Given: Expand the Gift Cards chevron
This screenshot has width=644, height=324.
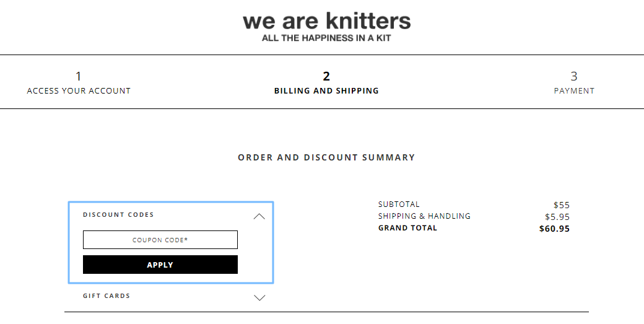Looking at the screenshot, I should 259,298.
